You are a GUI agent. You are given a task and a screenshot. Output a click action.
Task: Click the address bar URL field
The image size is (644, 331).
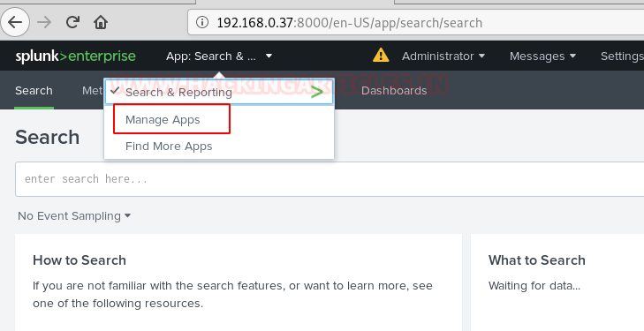point(416,23)
